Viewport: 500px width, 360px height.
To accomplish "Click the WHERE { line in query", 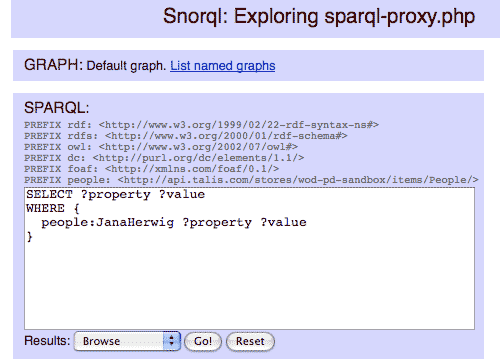I will [x=53, y=208].
